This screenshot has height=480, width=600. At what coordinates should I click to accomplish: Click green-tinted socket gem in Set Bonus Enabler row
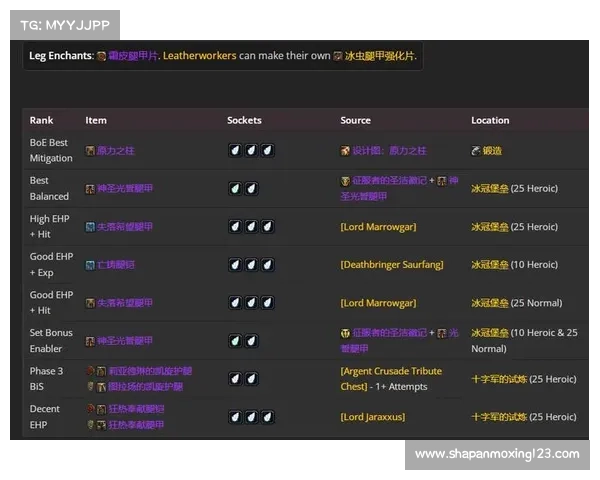click(235, 341)
